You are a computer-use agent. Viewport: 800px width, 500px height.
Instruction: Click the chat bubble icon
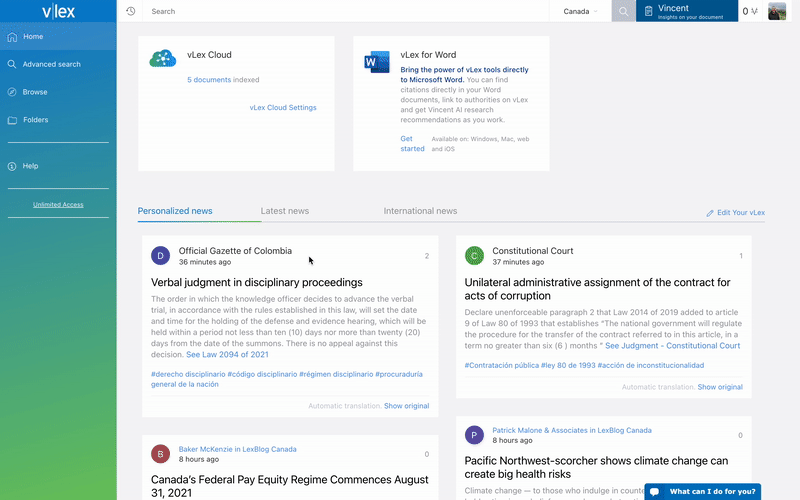655,492
